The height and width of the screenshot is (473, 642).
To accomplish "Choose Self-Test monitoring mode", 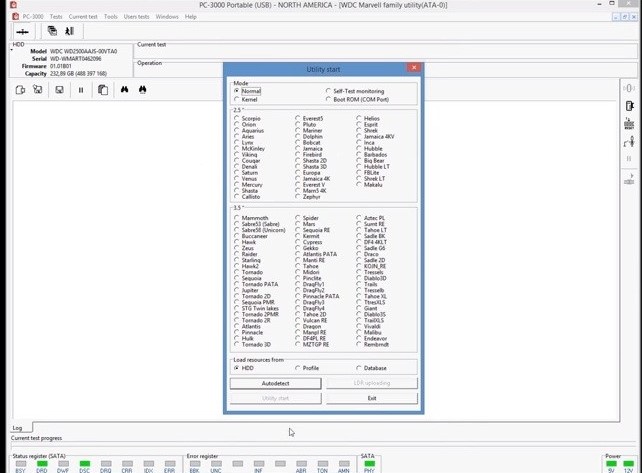I will (x=328, y=91).
